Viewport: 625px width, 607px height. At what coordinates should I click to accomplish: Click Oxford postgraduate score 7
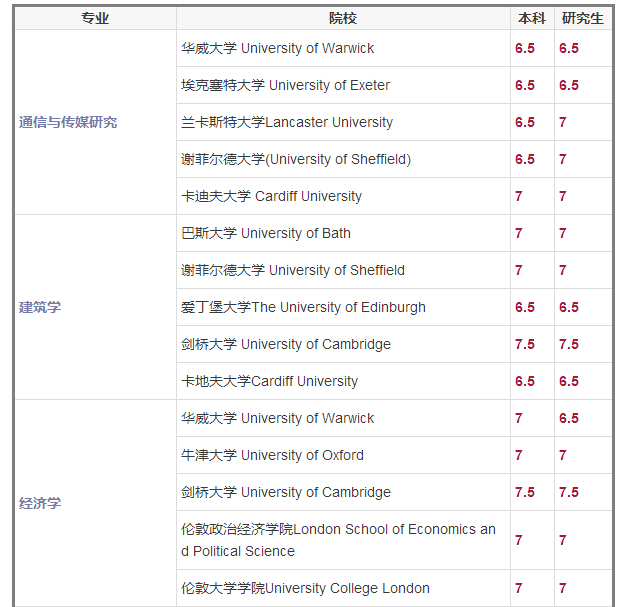(x=562, y=455)
